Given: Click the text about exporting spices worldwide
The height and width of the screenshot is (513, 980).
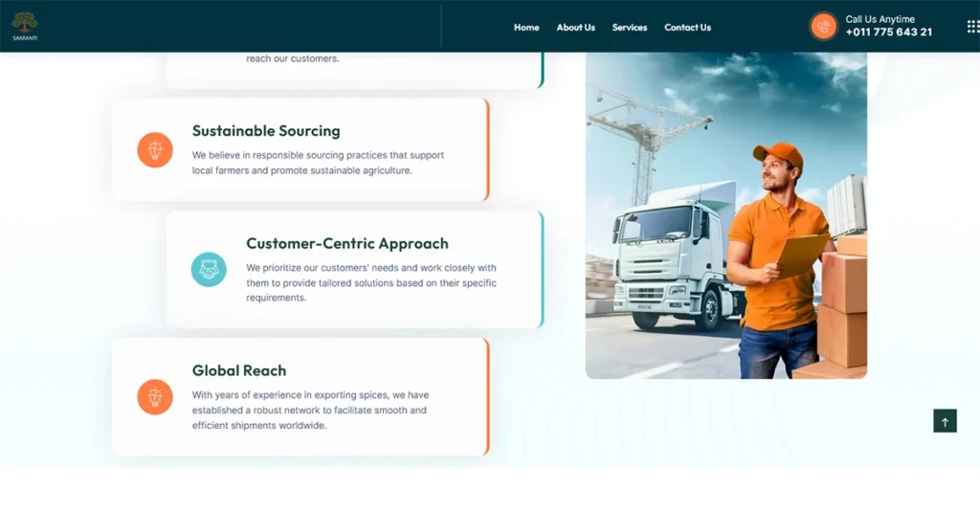Looking at the screenshot, I should click(x=311, y=410).
